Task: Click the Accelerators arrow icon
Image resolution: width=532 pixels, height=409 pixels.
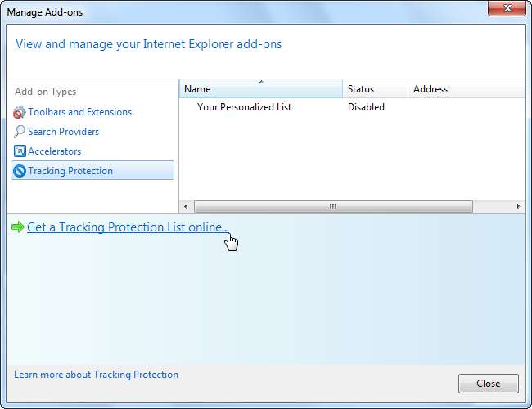Action: pyautogui.click(x=20, y=151)
